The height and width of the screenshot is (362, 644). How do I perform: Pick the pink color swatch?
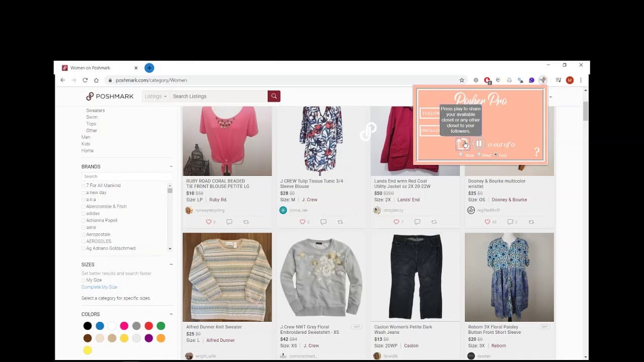(x=124, y=326)
